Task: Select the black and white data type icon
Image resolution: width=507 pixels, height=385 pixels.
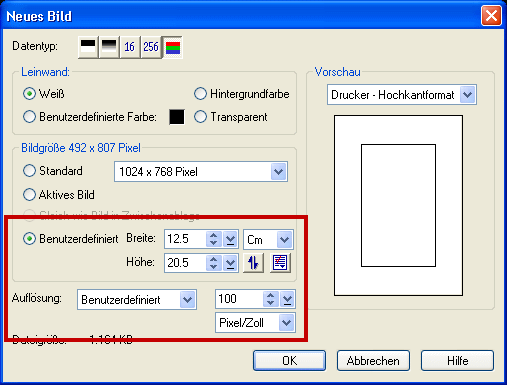Action: [x=88, y=47]
